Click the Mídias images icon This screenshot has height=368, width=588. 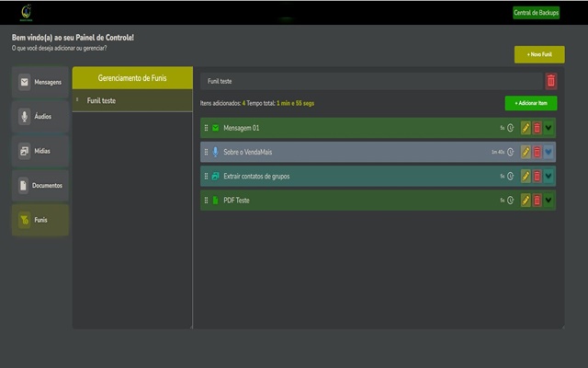point(25,151)
